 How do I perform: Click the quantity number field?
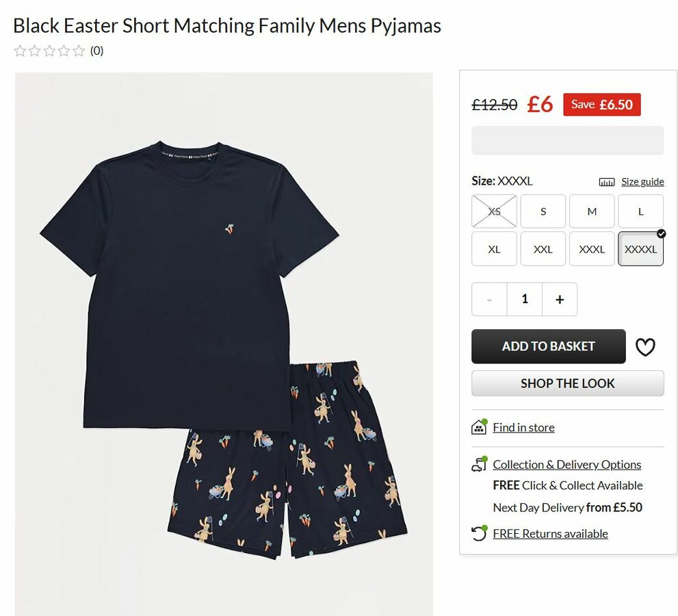point(525,299)
